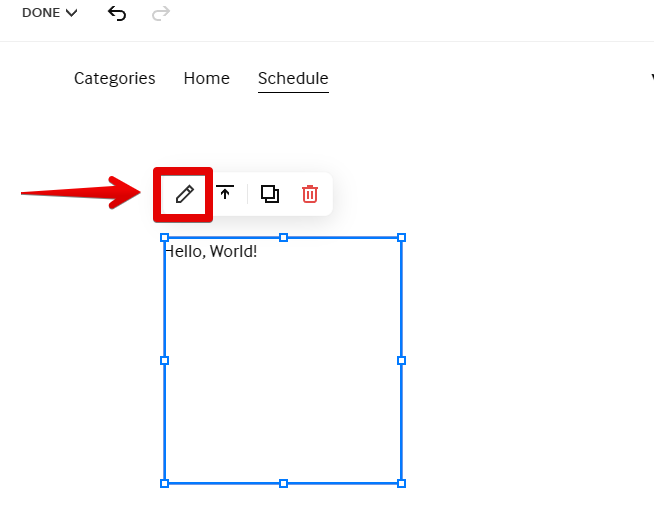The image size is (654, 527).
Task: Click the bottom-left resize handle
Action: (x=165, y=483)
